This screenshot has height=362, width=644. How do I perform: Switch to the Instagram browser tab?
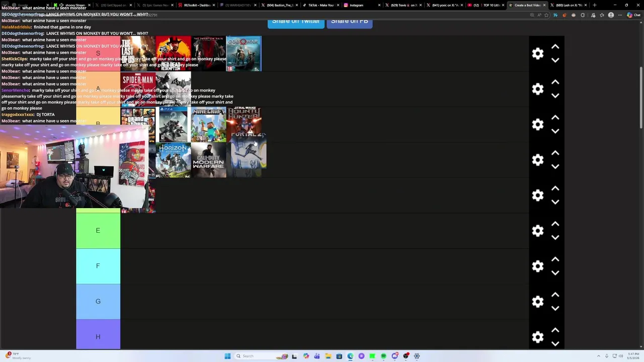pos(361,5)
